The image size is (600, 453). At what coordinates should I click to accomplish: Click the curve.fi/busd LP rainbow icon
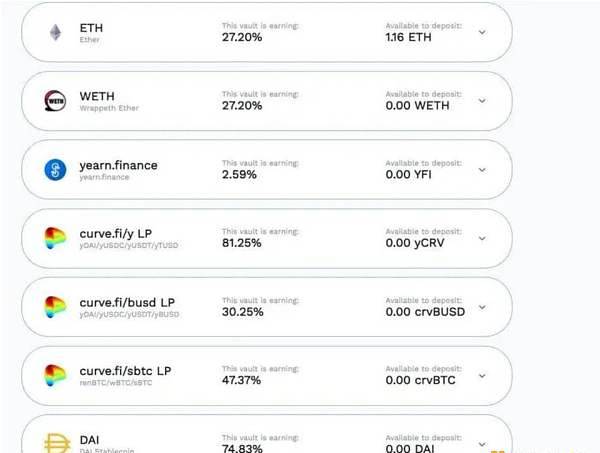(x=55, y=307)
